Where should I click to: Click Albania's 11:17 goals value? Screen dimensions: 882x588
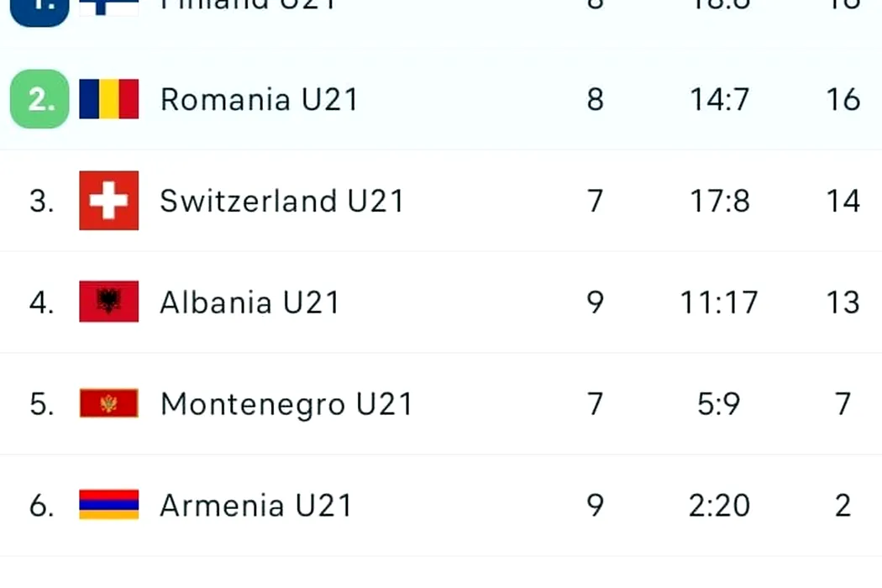719,302
